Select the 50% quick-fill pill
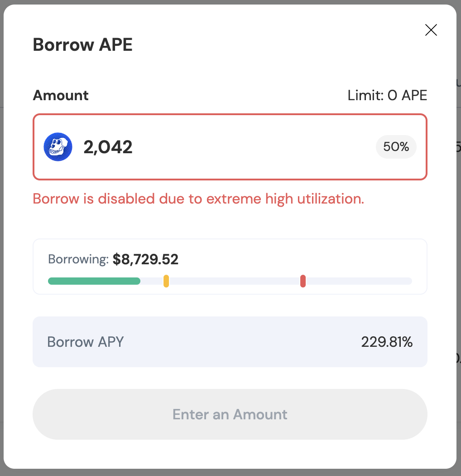Image resolution: width=461 pixels, height=476 pixels. coord(396,146)
